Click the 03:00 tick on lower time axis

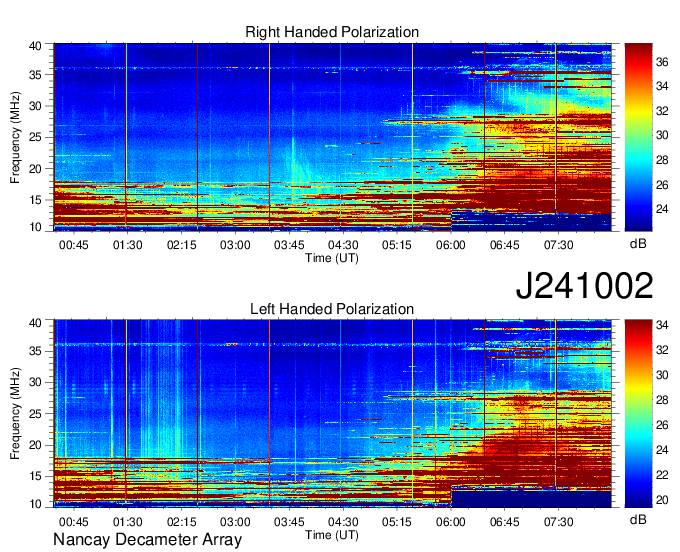(x=235, y=522)
